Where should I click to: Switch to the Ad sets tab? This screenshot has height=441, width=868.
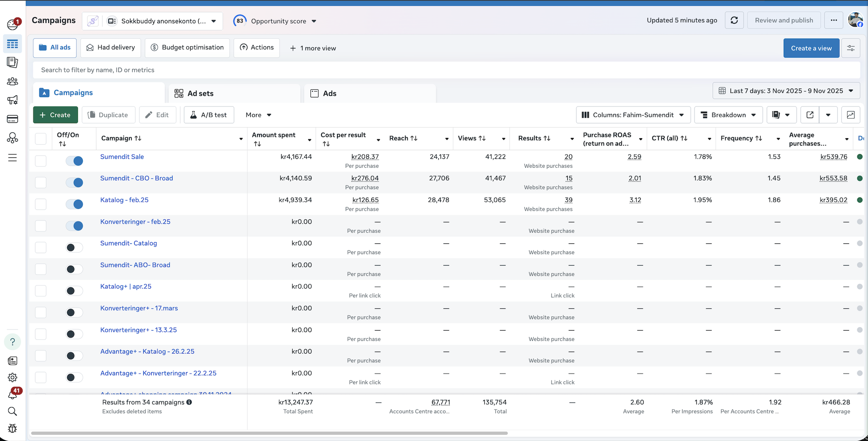tap(200, 93)
